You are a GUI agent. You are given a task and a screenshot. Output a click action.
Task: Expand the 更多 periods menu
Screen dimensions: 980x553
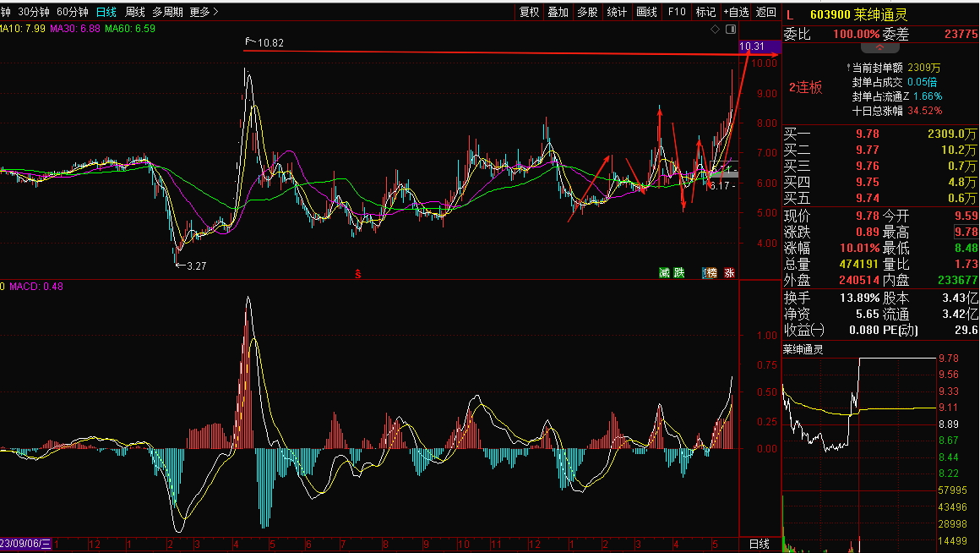pyautogui.click(x=204, y=12)
